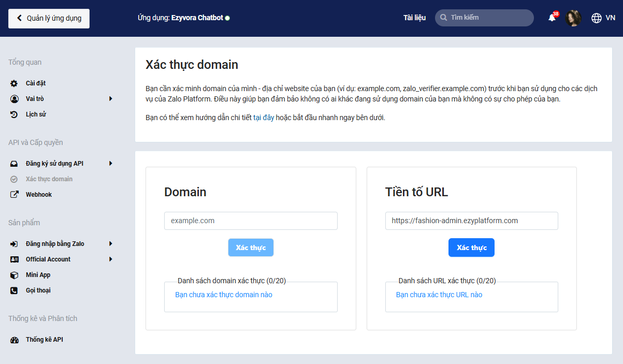Click the Webhook external-link icon
623x364 pixels.
tap(15, 195)
